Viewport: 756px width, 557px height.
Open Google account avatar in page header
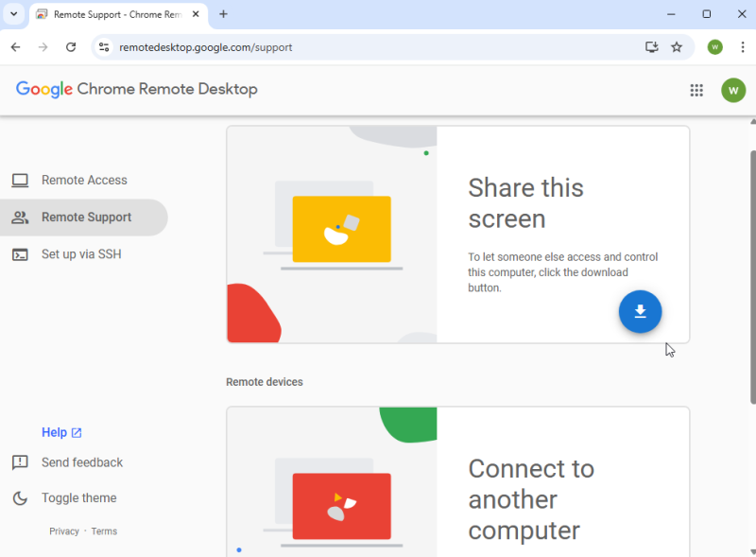(x=733, y=91)
